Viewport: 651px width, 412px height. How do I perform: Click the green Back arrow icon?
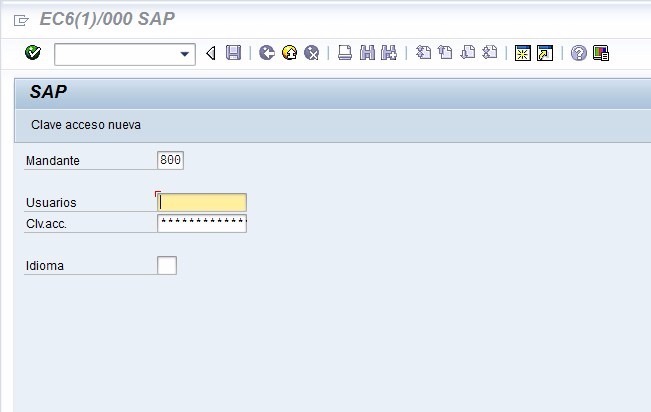click(267, 53)
